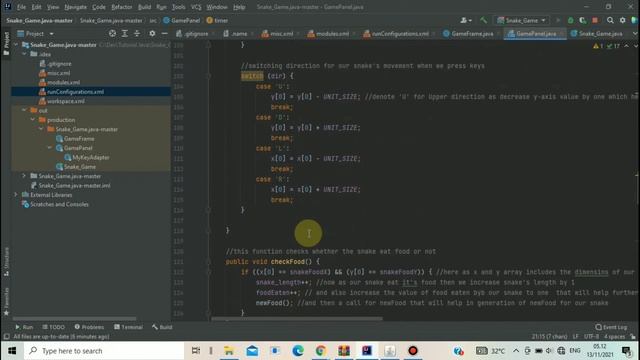Collapse the Snake_Game.java-master root node
This screenshot has width=640, height=360.
[x=16, y=44]
